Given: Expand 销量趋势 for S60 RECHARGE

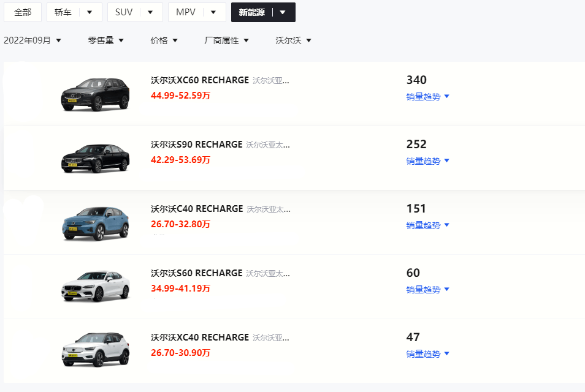Looking at the screenshot, I should pos(427,290).
